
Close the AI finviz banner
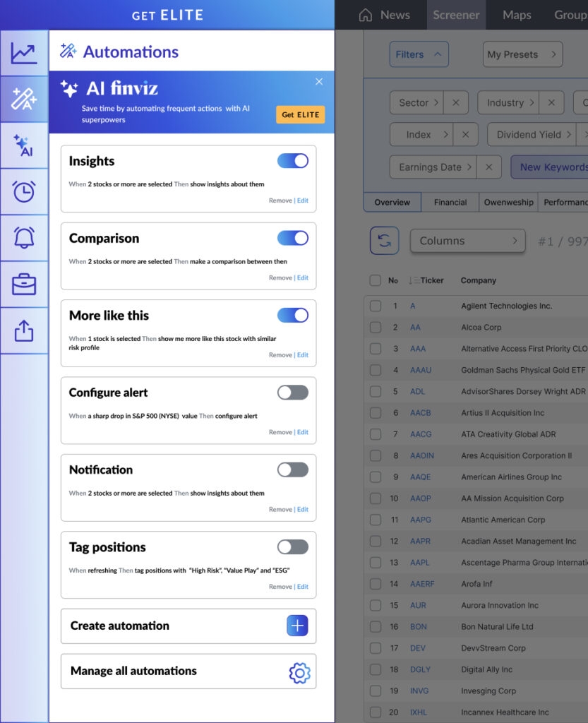(319, 82)
